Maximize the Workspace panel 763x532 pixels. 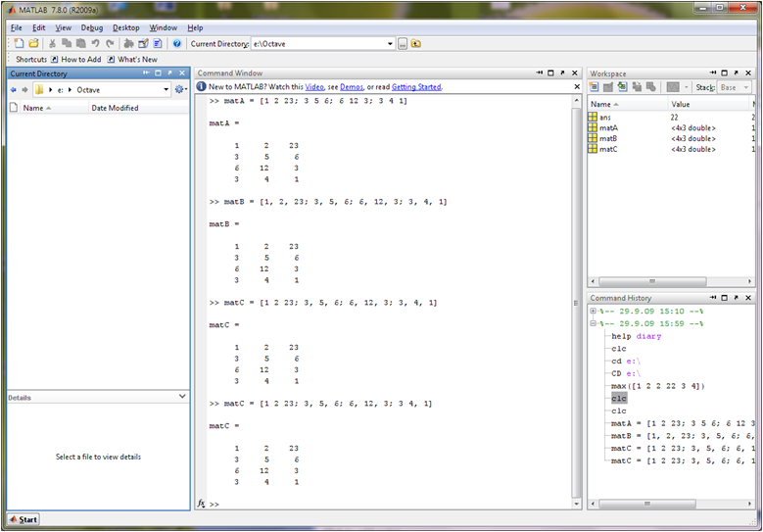click(x=724, y=73)
